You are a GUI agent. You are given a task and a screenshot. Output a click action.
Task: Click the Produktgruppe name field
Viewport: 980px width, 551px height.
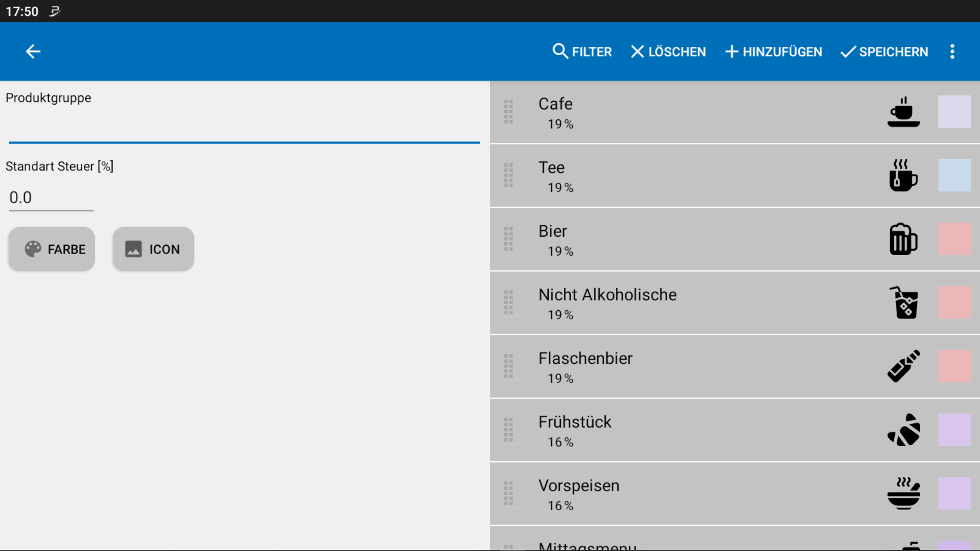244,128
